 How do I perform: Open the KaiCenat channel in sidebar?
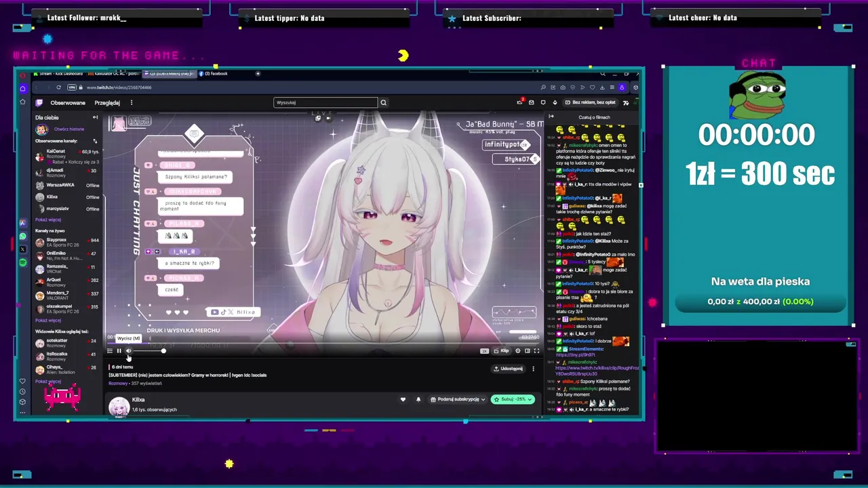pos(67,157)
